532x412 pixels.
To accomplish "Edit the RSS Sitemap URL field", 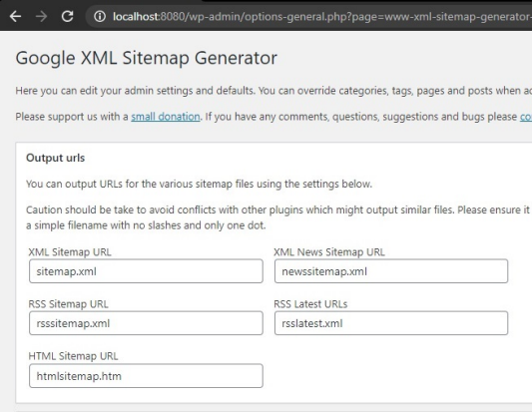I will pos(146,323).
